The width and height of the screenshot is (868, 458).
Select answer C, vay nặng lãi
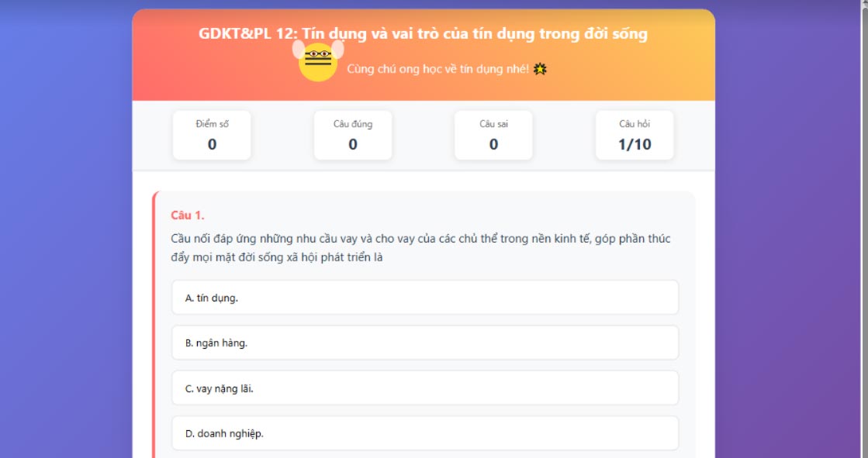coord(425,386)
